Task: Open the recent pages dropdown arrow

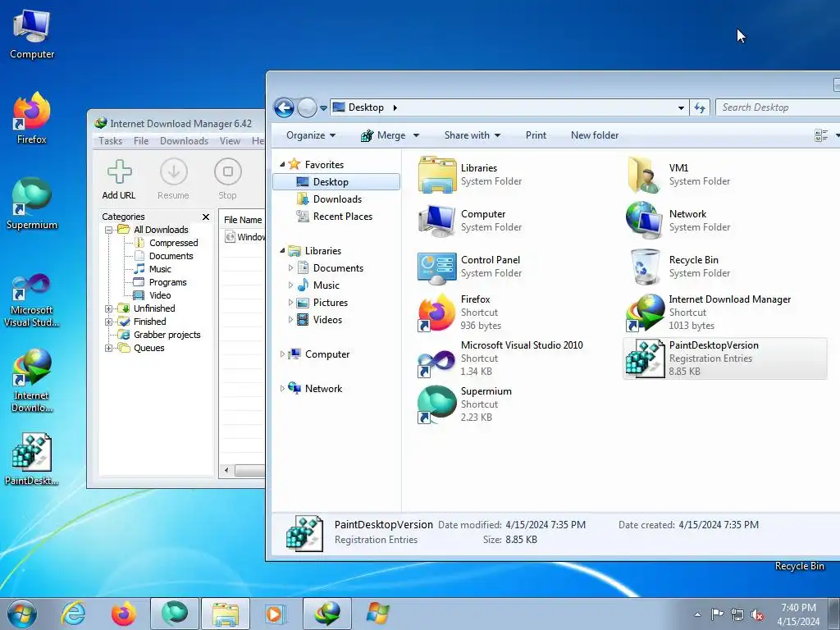Action: pyautogui.click(x=323, y=107)
